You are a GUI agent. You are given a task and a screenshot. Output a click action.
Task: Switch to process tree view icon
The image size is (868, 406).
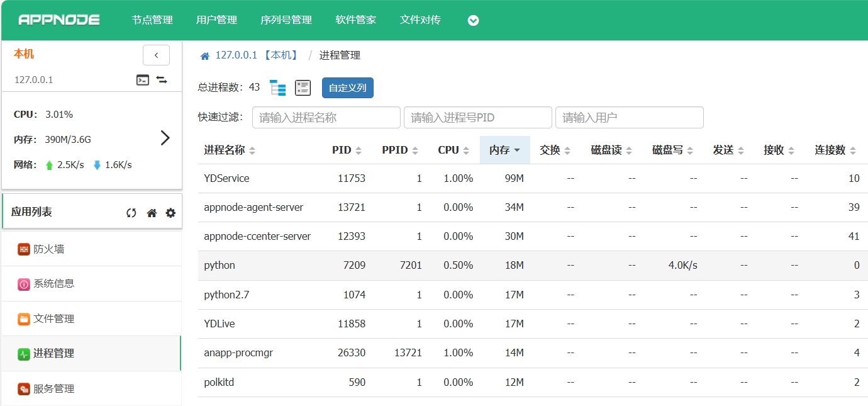coord(278,88)
